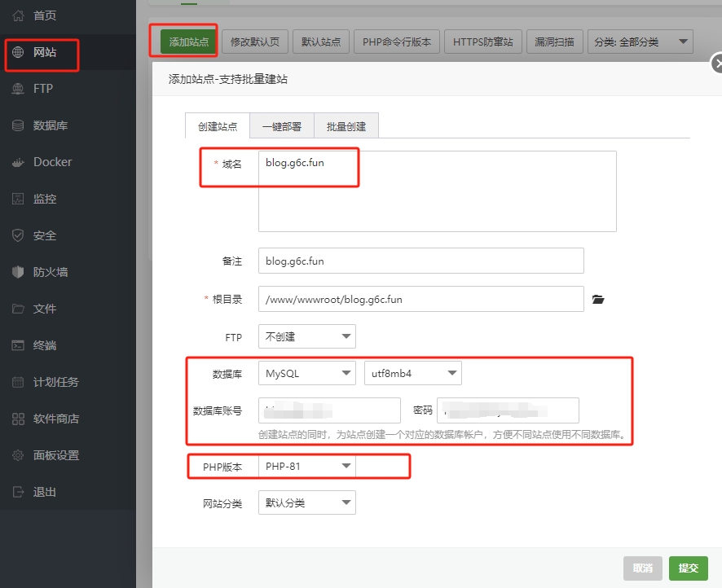
Task: Click the firewall shield icon
Action: pos(18,272)
